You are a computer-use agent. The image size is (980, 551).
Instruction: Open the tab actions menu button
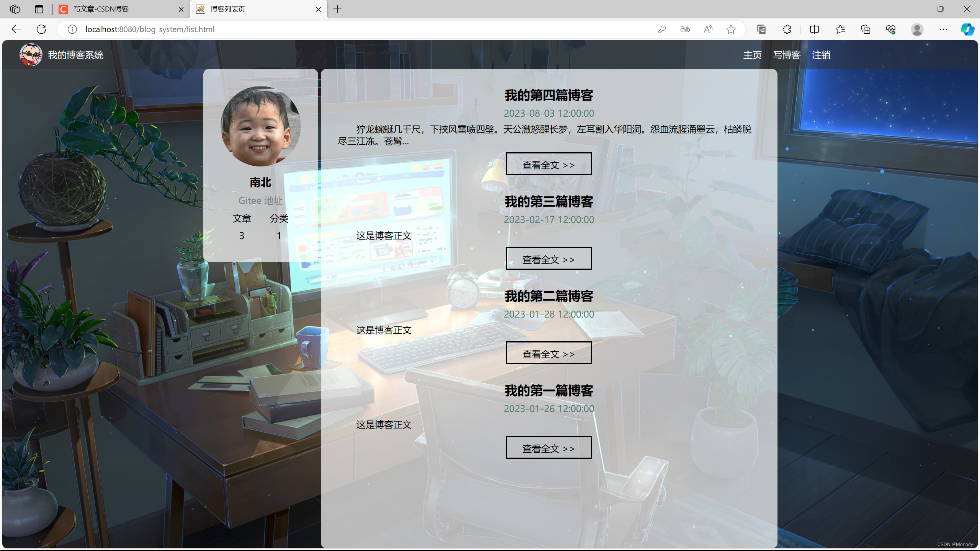pyautogui.click(x=39, y=9)
